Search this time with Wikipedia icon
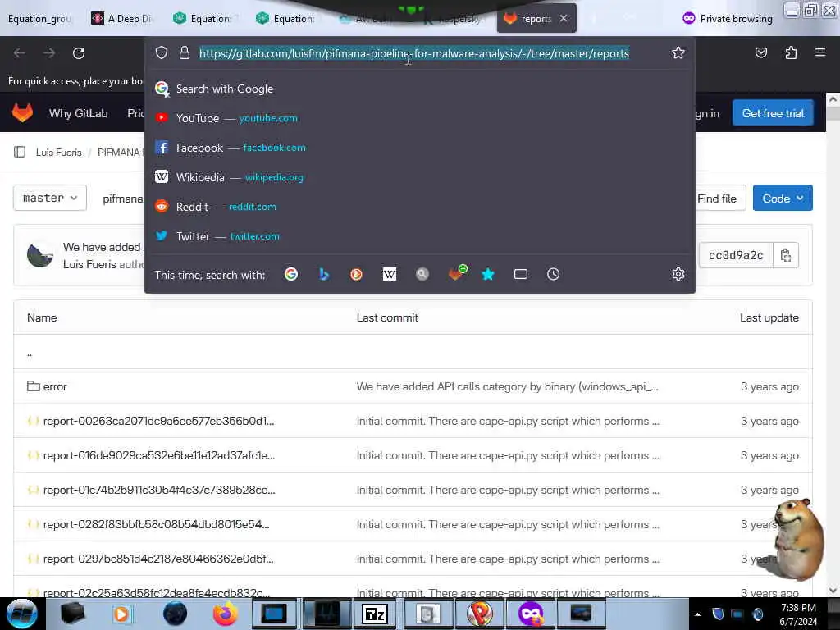The image size is (840, 630). [x=390, y=274]
